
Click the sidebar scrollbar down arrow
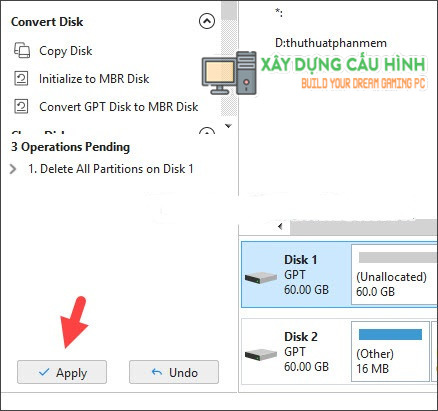[229, 126]
